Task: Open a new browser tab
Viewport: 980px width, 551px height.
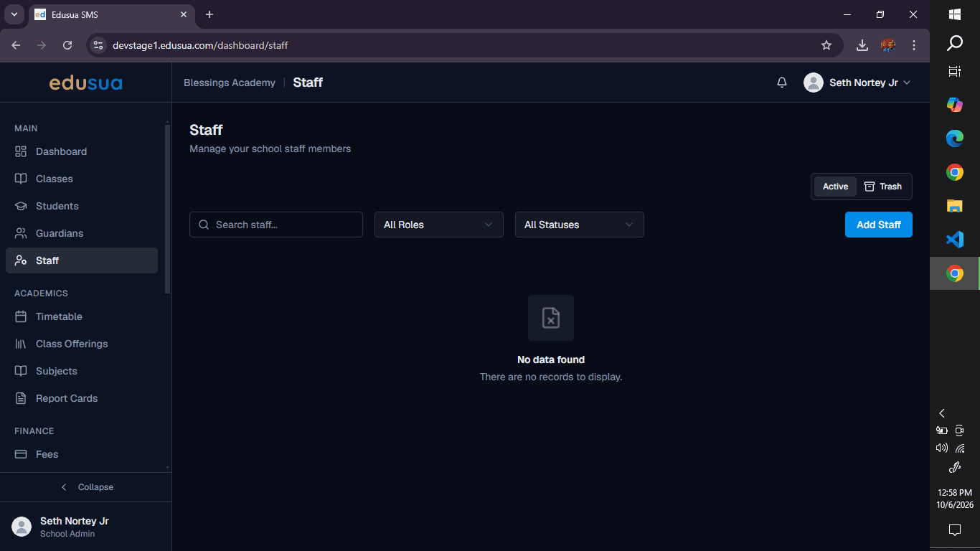Action: (209, 14)
